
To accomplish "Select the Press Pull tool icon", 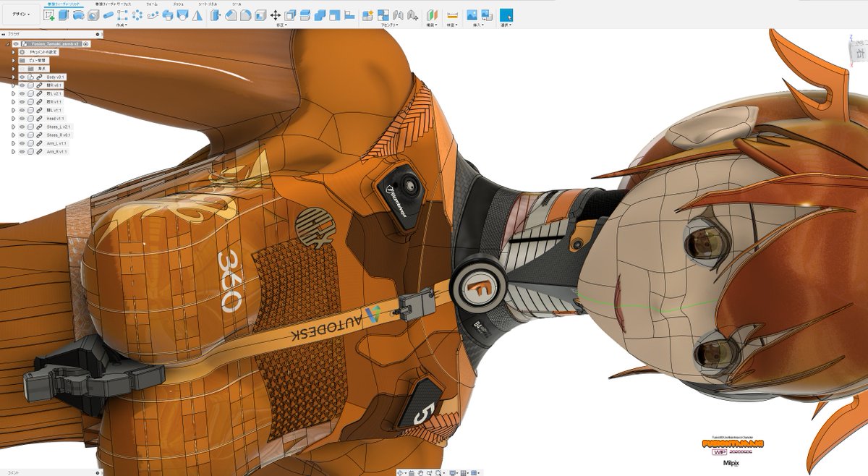I will click(x=216, y=15).
